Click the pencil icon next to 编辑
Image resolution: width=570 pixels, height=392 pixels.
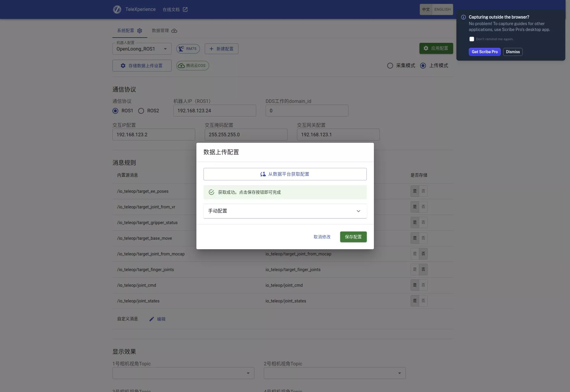tap(152, 319)
